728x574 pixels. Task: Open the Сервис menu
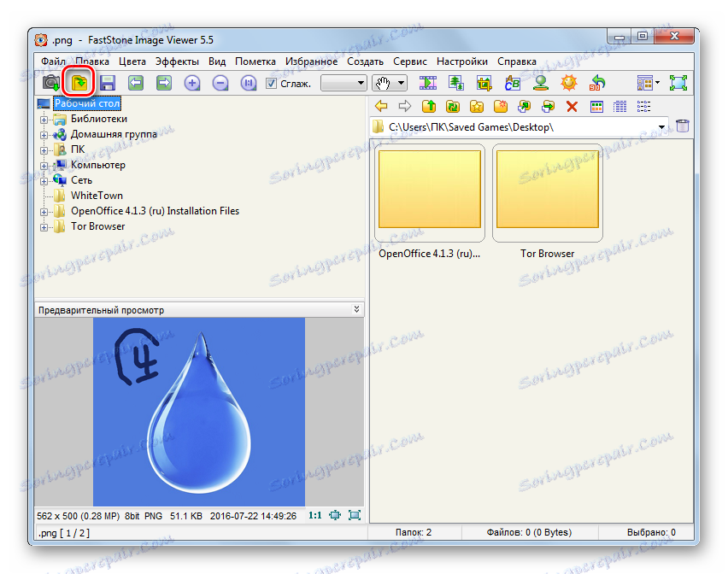410,61
